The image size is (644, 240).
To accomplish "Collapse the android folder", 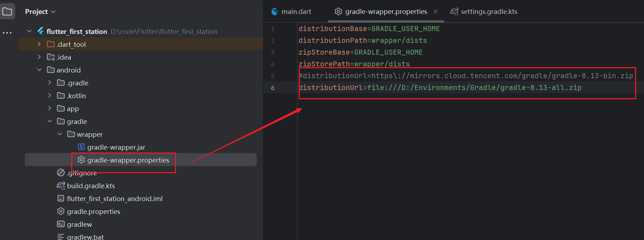I will point(39,70).
